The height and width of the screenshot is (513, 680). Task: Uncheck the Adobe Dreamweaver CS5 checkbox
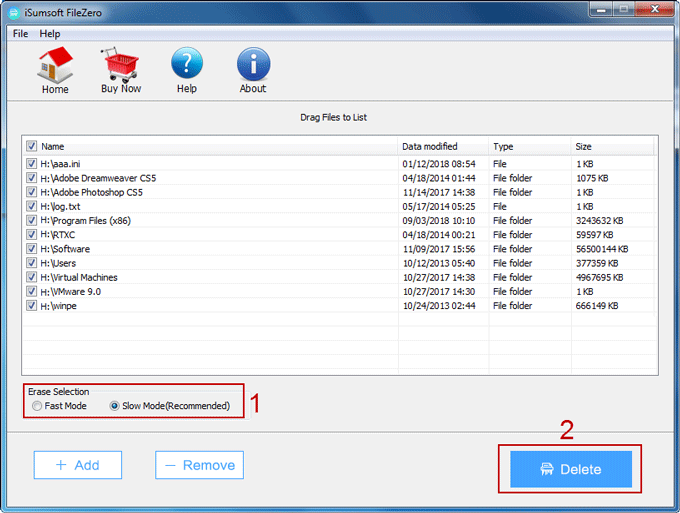[31, 178]
